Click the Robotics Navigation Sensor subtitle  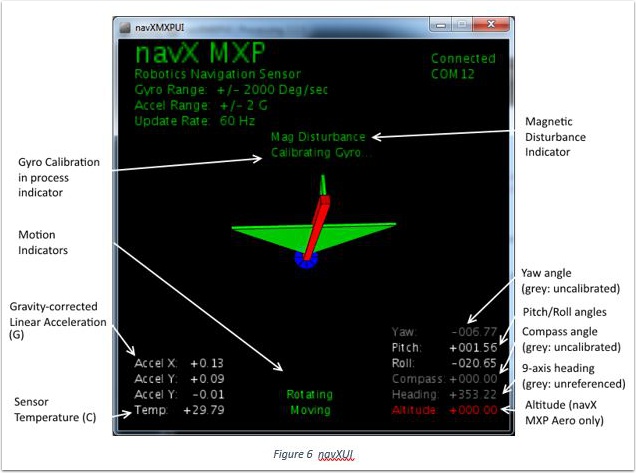(218, 74)
